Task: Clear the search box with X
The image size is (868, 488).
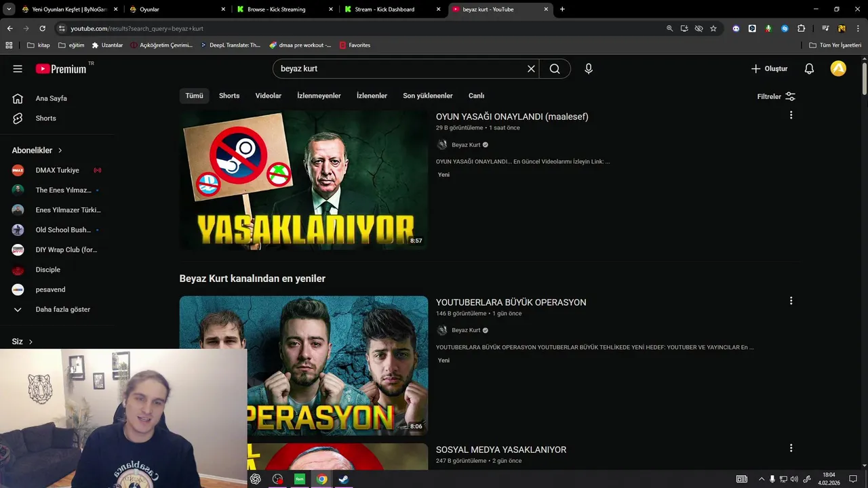Action: tap(531, 68)
